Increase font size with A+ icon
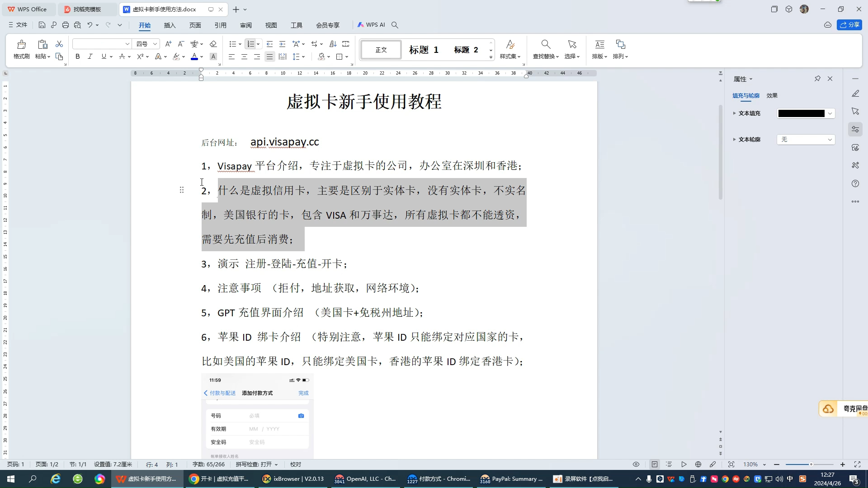 click(x=168, y=44)
